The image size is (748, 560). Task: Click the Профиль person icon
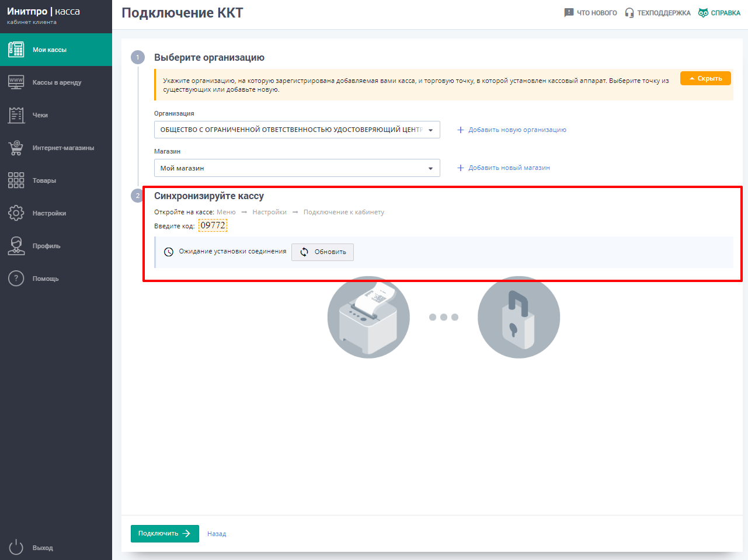[x=16, y=246]
